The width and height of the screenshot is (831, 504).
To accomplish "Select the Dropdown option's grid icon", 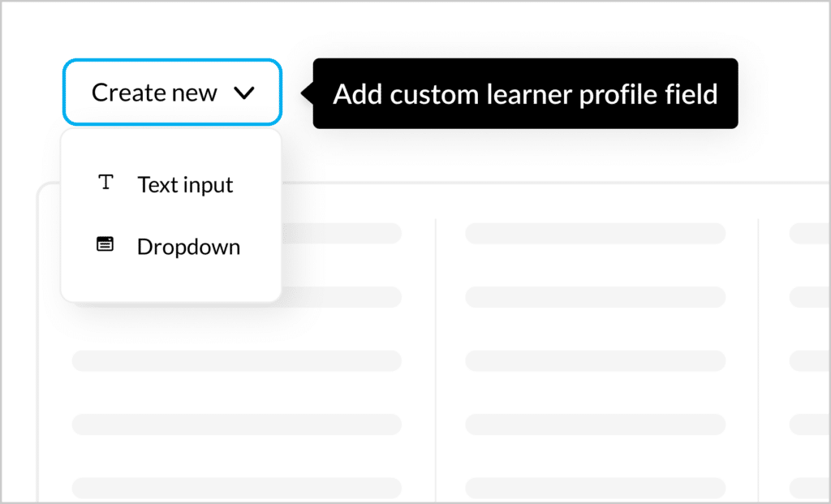I will [106, 245].
